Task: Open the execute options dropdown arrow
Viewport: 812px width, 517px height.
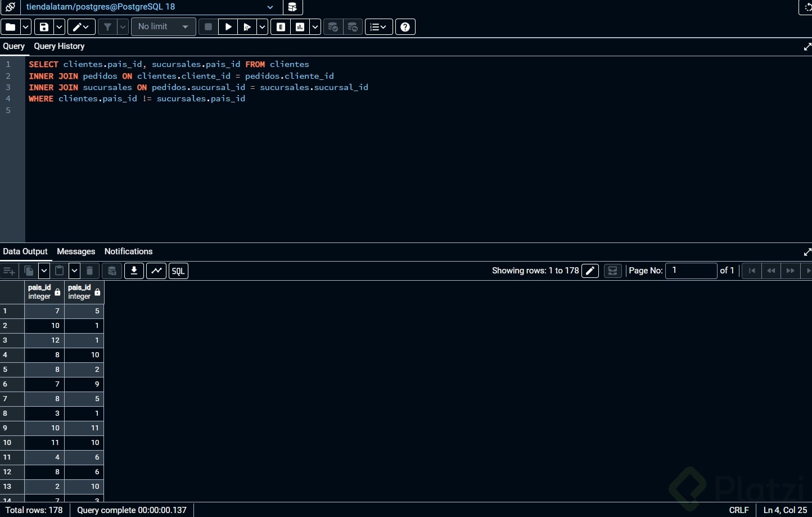Action: pos(262,27)
